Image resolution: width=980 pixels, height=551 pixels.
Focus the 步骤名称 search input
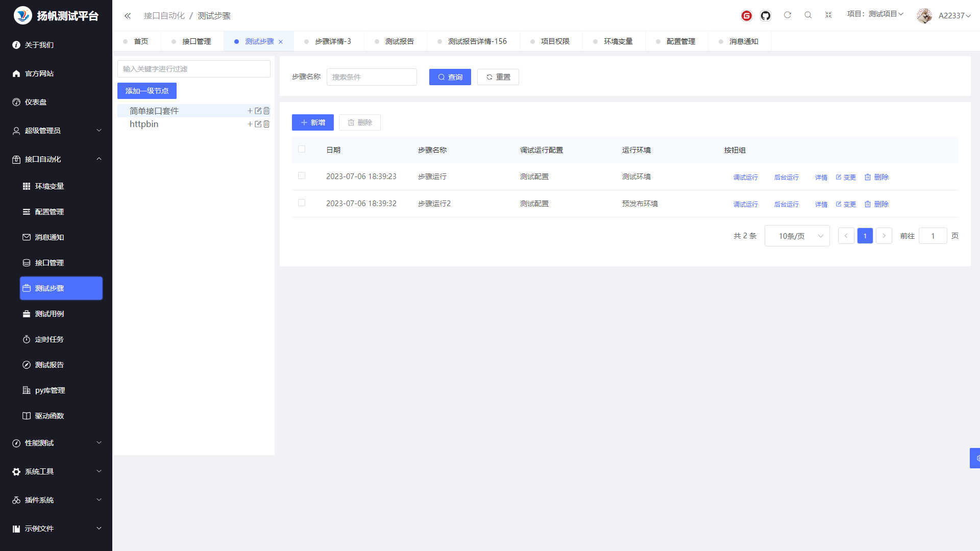coord(372,77)
